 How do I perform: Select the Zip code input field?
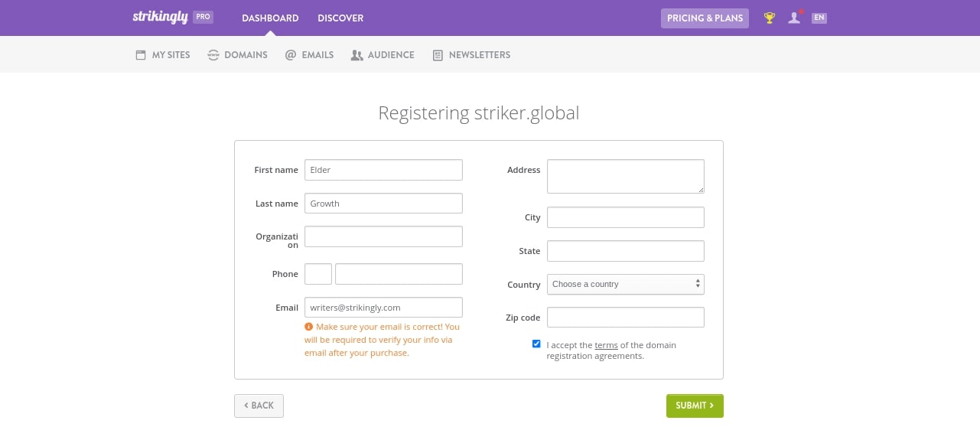tap(625, 318)
